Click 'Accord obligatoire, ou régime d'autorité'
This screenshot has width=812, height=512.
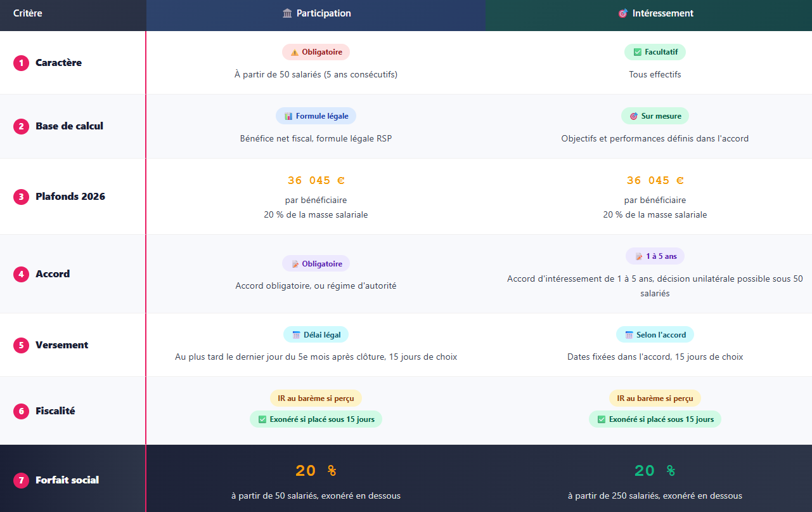click(x=316, y=286)
